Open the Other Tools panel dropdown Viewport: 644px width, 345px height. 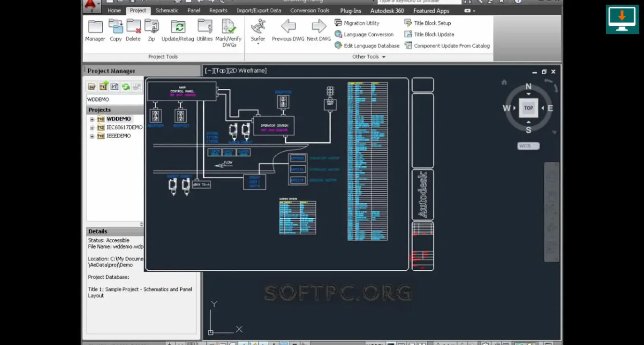tap(369, 57)
